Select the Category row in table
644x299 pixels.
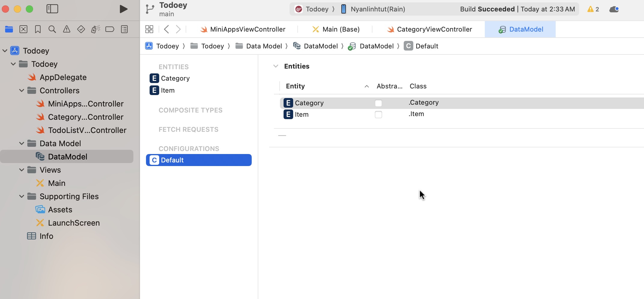click(x=462, y=103)
